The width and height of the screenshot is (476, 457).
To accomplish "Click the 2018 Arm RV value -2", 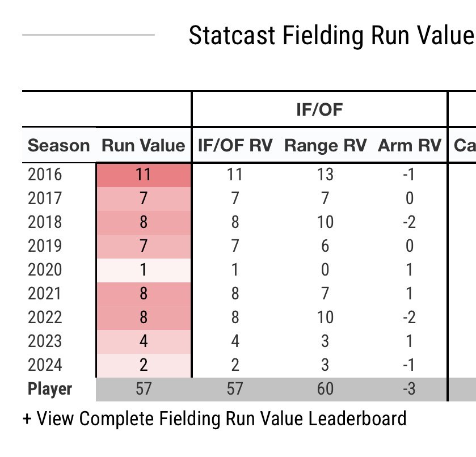I will coord(409,222).
